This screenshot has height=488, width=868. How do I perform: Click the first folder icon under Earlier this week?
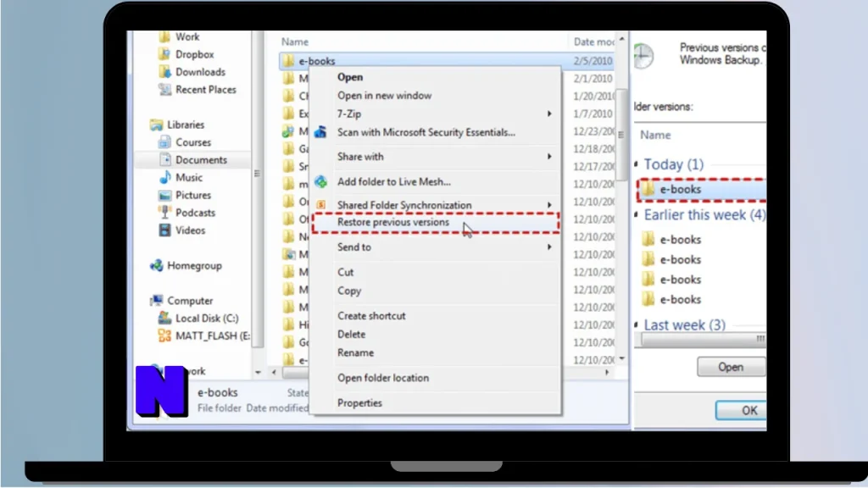point(648,240)
